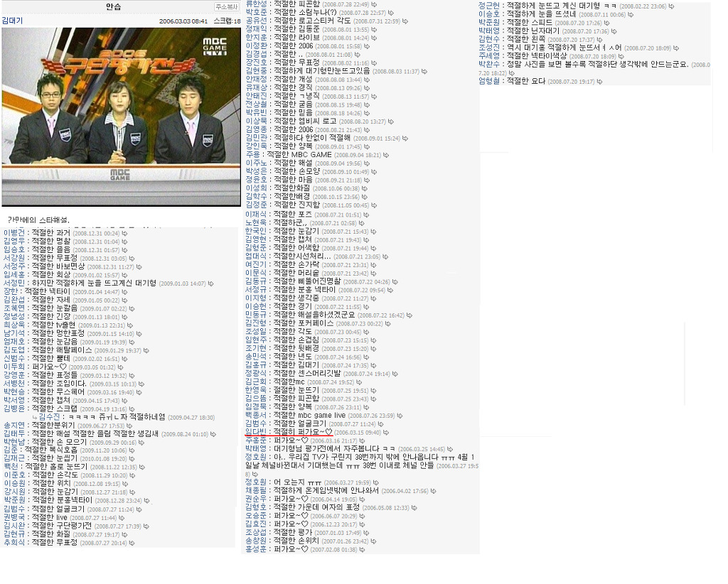Open post author 김대기 profile link
Screen dimensions: 728x584
point(12,21)
